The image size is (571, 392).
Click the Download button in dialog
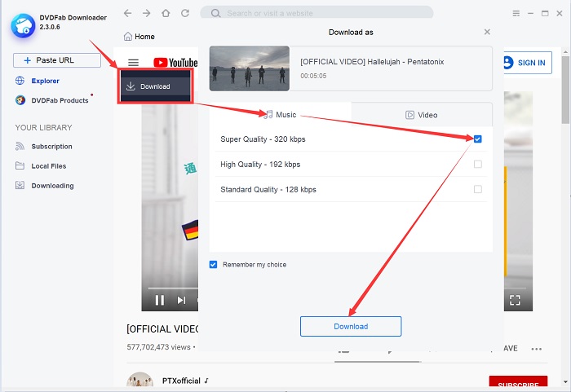[x=351, y=327]
